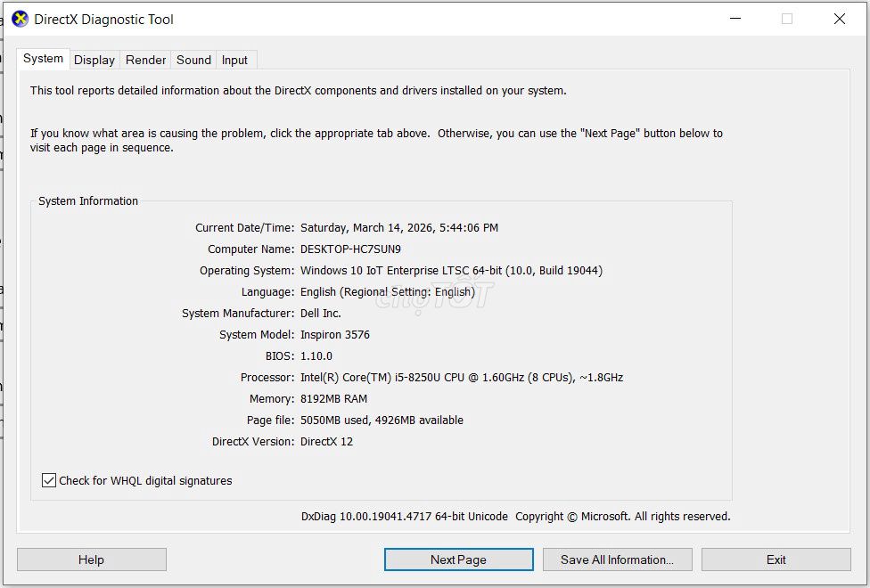Click the Exit button
The height and width of the screenshot is (588, 870).
[x=776, y=559]
